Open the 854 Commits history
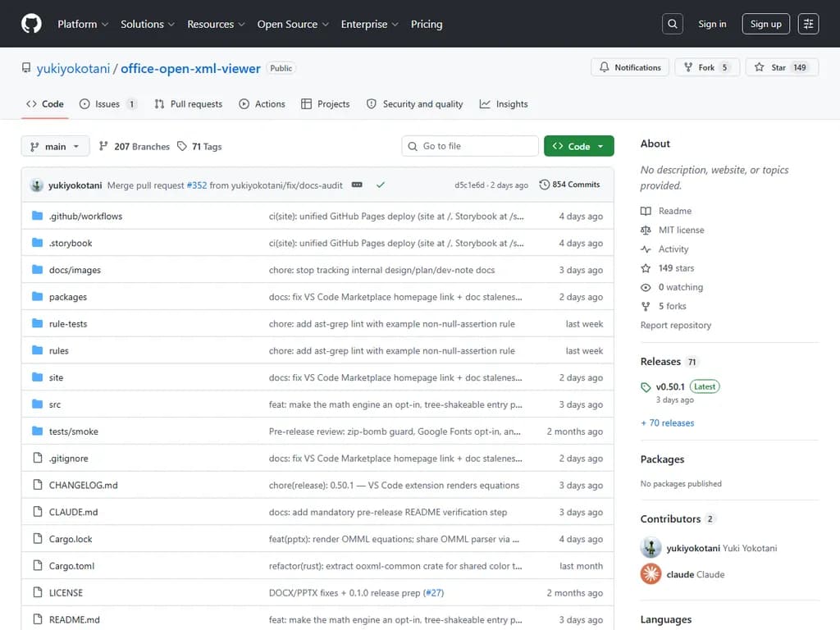Viewport: 840px width, 630px height. pos(569,185)
